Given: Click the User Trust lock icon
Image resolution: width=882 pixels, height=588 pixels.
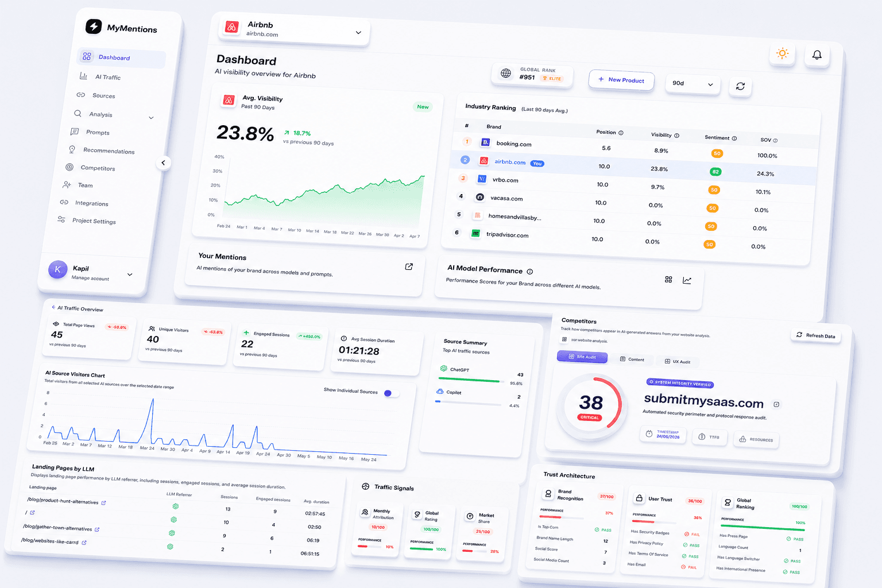Looking at the screenshot, I should pyautogui.click(x=639, y=498).
